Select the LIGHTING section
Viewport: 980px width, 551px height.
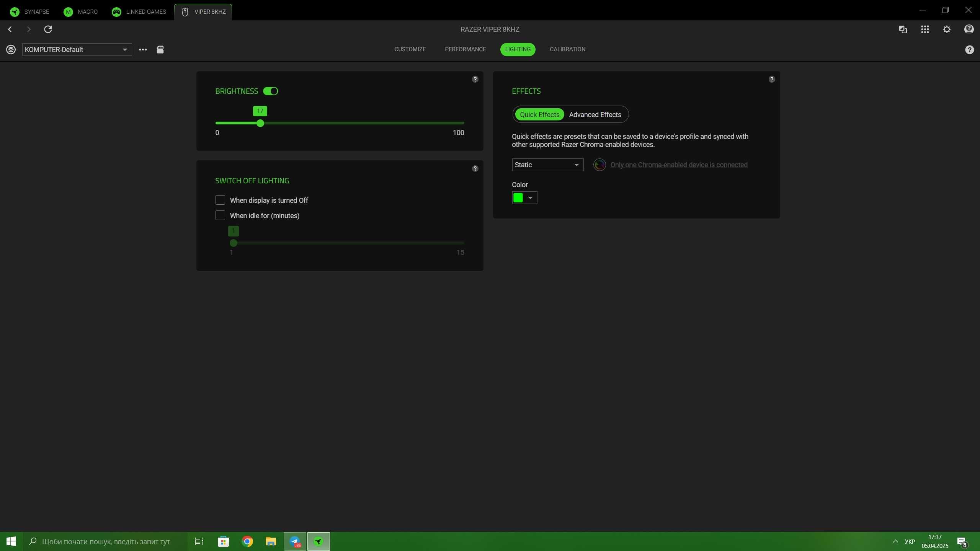pyautogui.click(x=518, y=49)
